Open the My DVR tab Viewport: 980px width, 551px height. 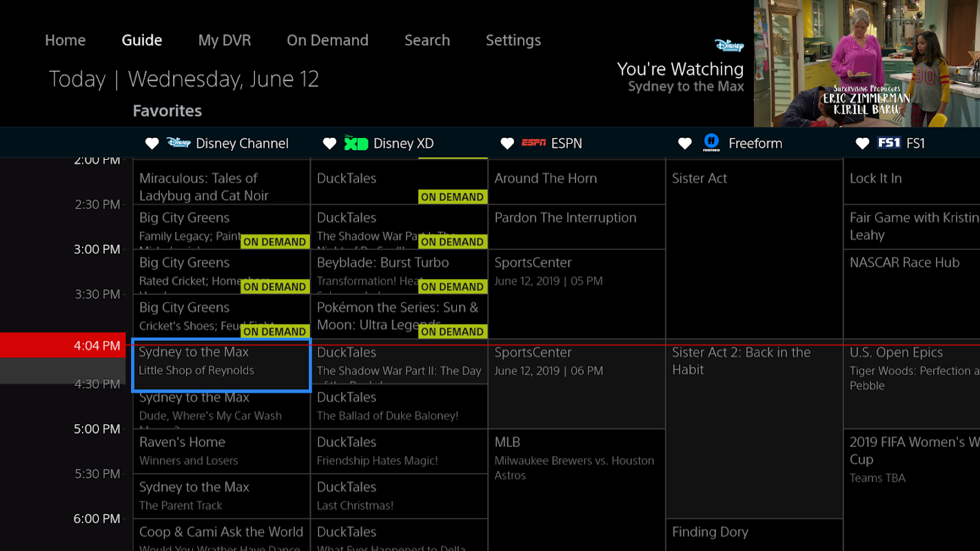click(x=225, y=40)
